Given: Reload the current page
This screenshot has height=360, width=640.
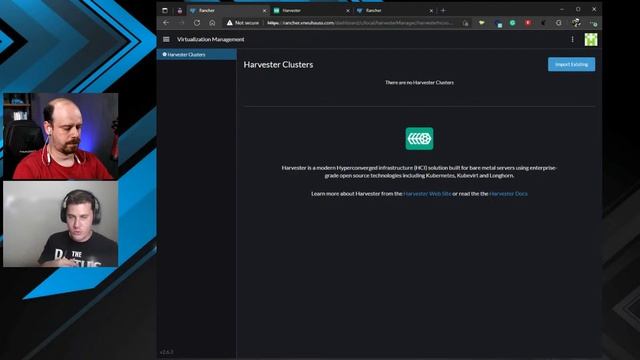Looking at the screenshot, I should [197, 23].
